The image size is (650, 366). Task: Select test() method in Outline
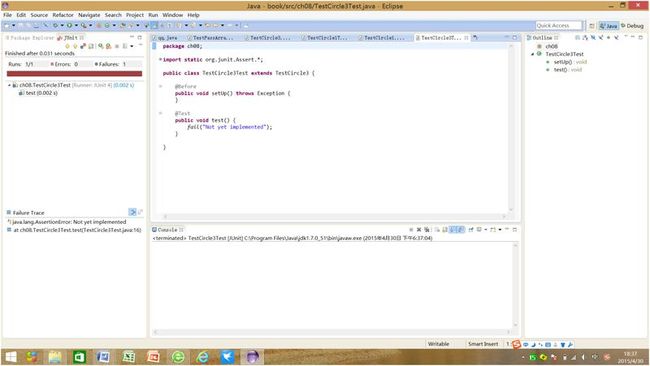(564, 70)
